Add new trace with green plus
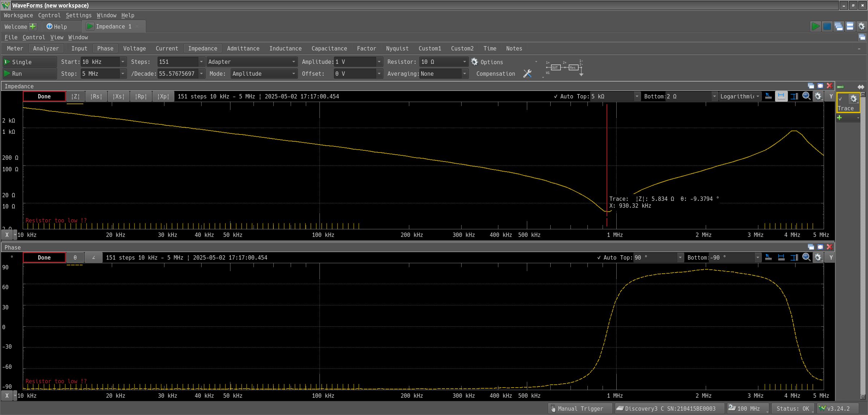Image resolution: width=868 pixels, height=415 pixels. click(840, 118)
